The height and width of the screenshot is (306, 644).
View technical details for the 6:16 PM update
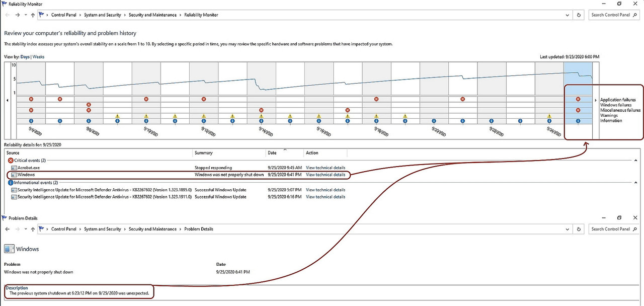(326, 197)
